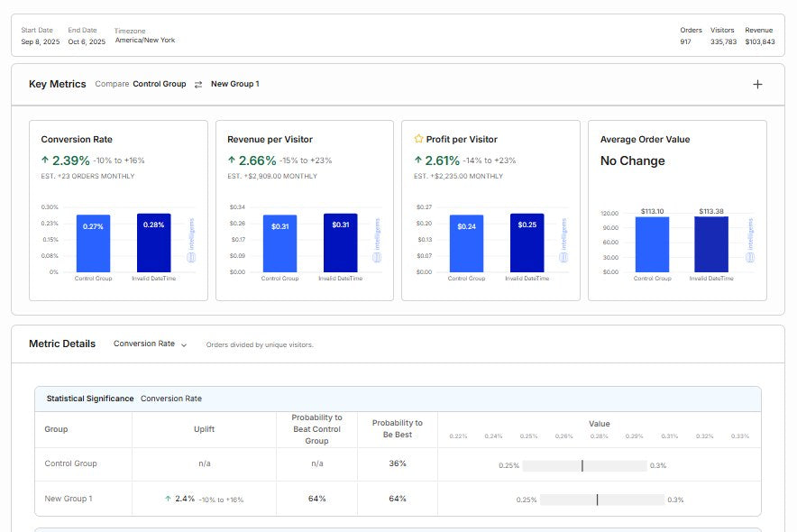Viewport: 797px width, 532px height.
Task: Select the New Group 1 compare selector
Action: 234,84
